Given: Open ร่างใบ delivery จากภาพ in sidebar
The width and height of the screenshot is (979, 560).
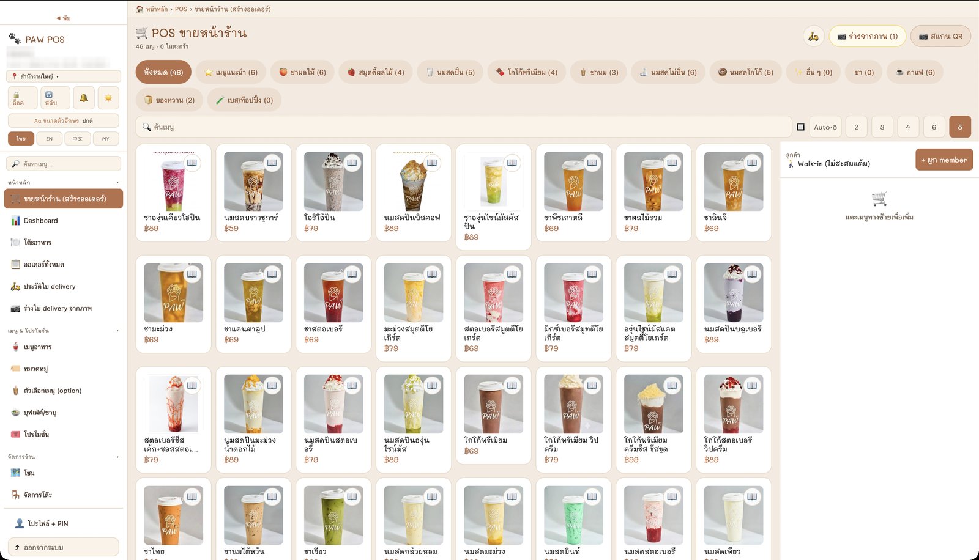Looking at the screenshot, I should point(64,308).
